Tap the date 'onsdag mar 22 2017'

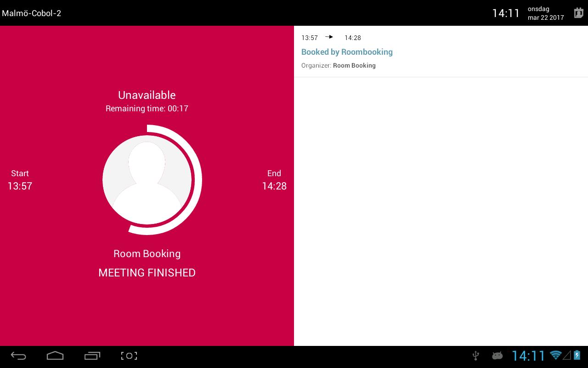(x=546, y=13)
